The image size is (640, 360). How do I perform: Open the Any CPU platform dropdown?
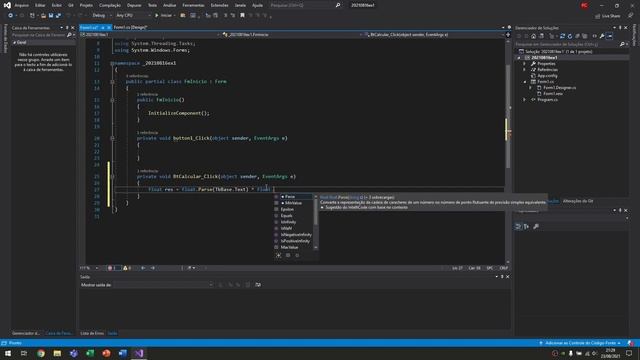[133, 16]
